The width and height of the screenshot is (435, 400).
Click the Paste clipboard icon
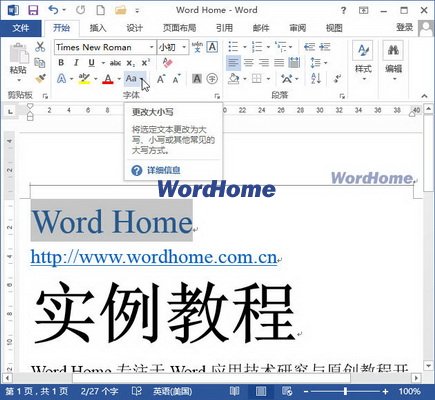pos(18,54)
